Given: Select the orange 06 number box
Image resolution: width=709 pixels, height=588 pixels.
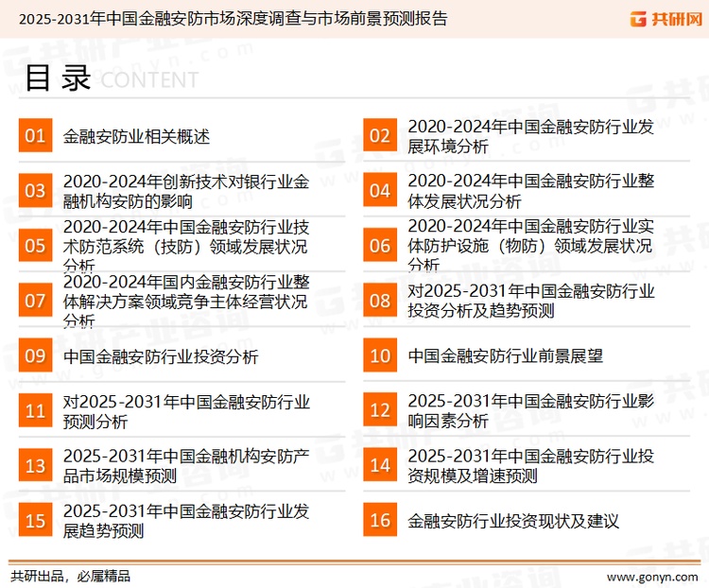Looking at the screenshot, I should 380,245.
